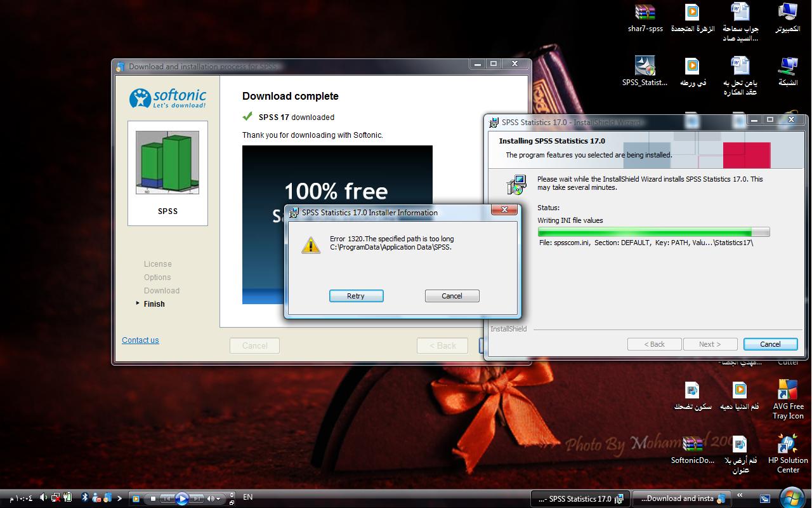Open Windows Media Player from taskbar toolbar icon
Screen dimensions: 812x508
point(136,498)
